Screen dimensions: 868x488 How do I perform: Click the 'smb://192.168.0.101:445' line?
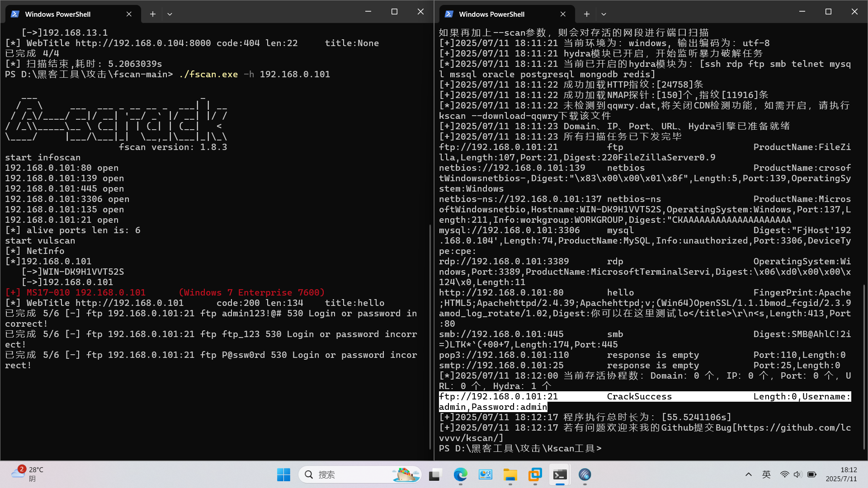click(x=501, y=334)
